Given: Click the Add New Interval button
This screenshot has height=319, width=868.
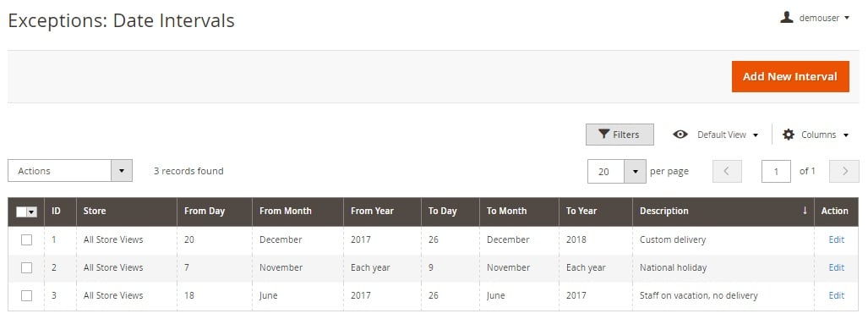Looking at the screenshot, I should [790, 76].
